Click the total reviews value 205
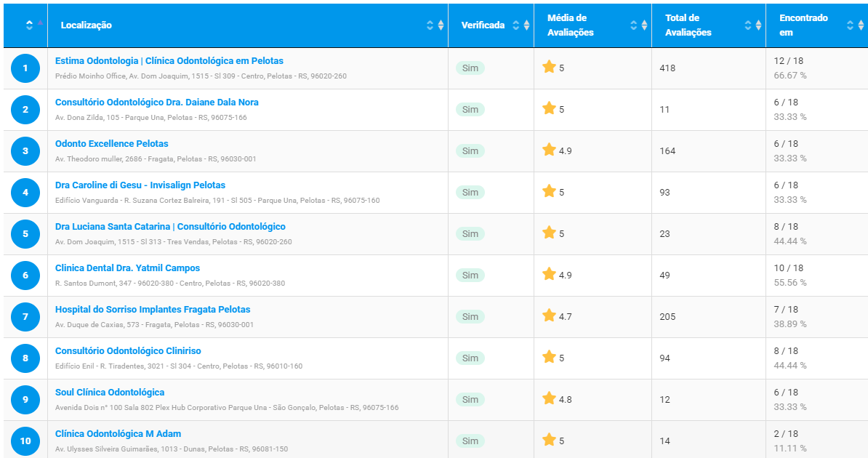 coord(667,317)
